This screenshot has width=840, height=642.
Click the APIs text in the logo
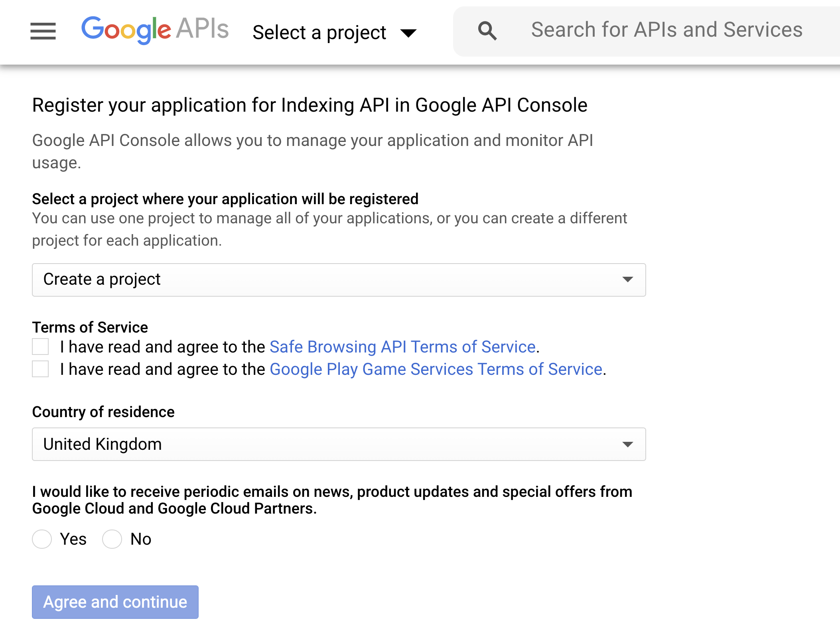(x=203, y=29)
